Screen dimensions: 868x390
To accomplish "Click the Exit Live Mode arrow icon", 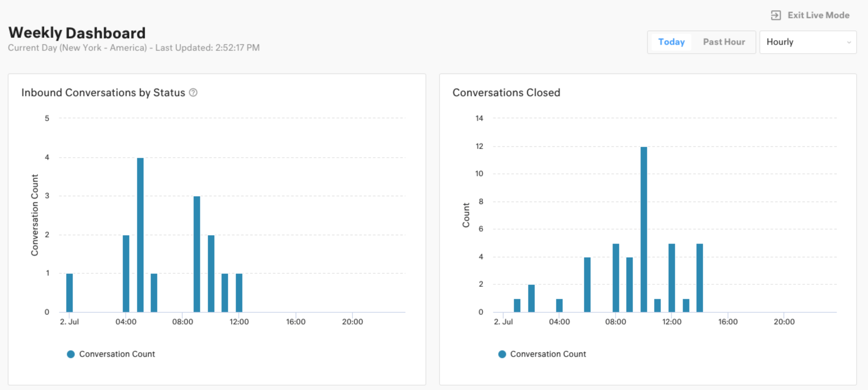I will pos(776,15).
